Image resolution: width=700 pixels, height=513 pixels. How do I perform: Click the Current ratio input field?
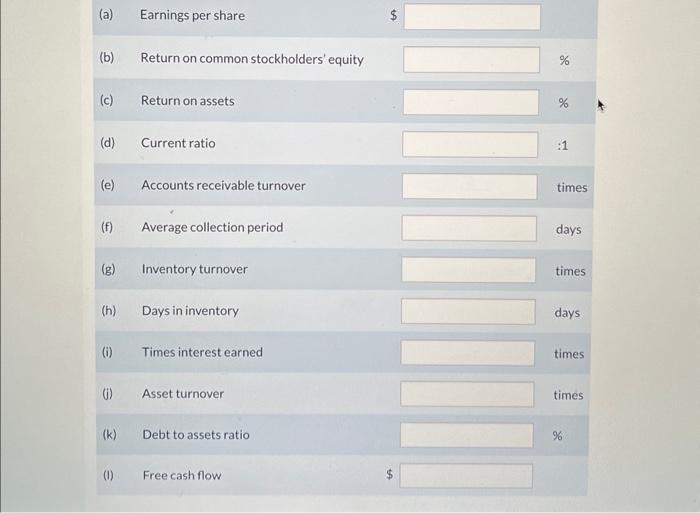click(x=471, y=144)
